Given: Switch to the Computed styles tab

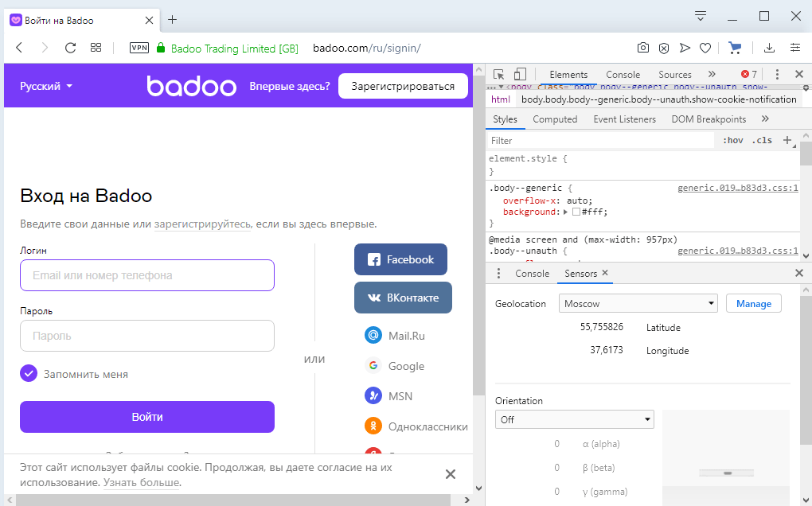Looking at the screenshot, I should click(x=555, y=119).
